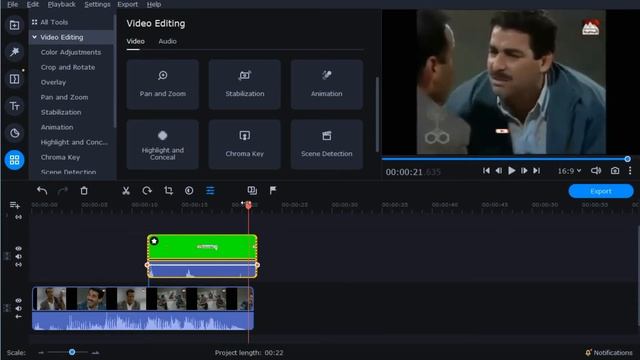Screen dimensions: 640x360
Task: Select the Crop tool icon
Action: (x=168, y=191)
